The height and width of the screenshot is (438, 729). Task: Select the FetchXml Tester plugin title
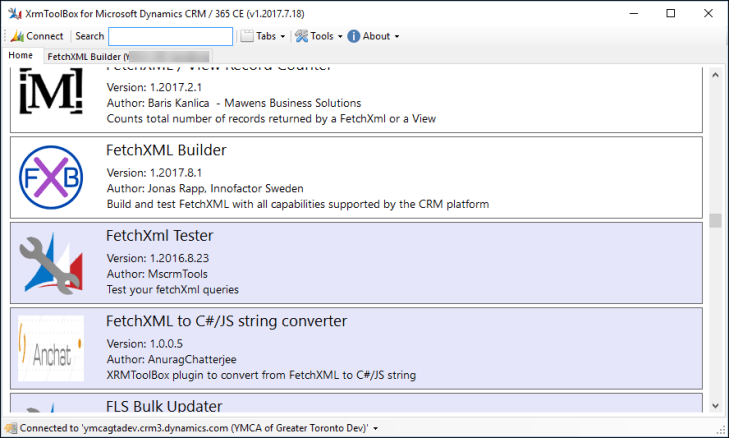(159, 236)
